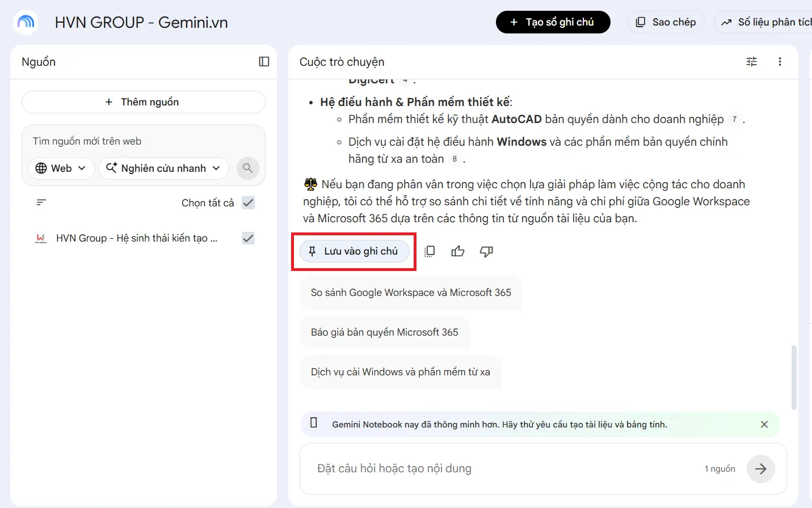Open chat configuration settings icon
This screenshot has width=812, height=508.
pyautogui.click(x=751, y=62)
